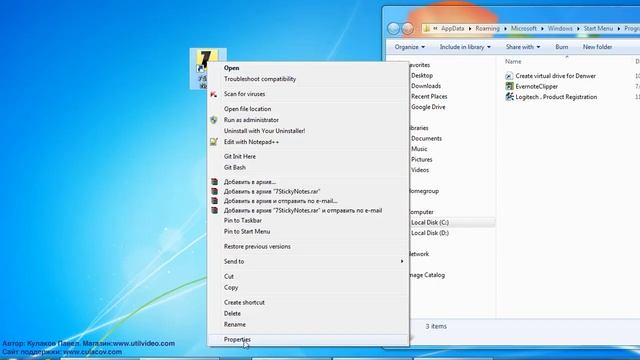
Task: Click the EvernoteClipper file icon
Action: 509,86
